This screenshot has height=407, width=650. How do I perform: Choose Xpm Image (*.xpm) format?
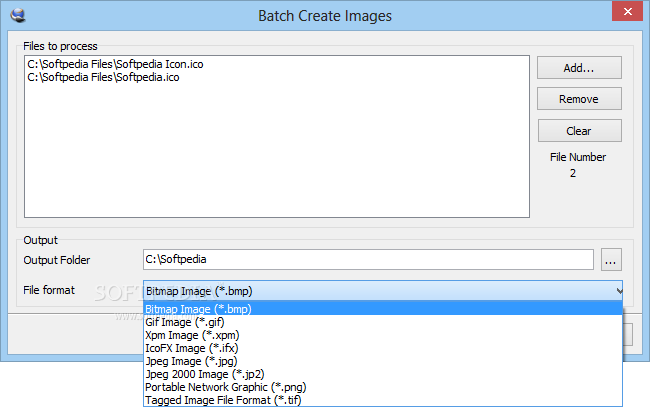click(x=383, y=335)
